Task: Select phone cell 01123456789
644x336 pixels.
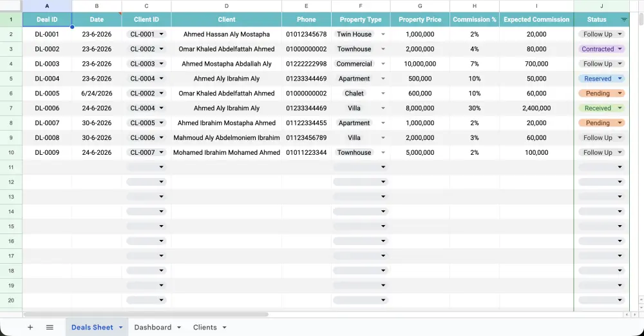Action: coord(307,138)
